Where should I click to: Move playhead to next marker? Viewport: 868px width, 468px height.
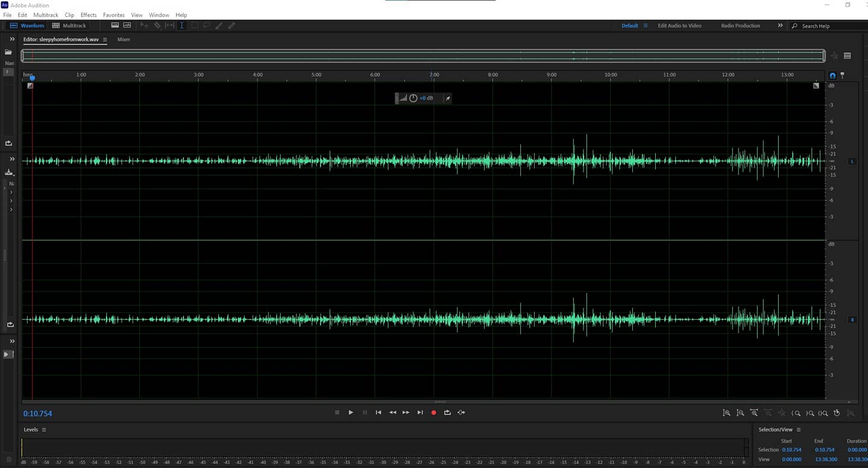[x=420, y=413]
